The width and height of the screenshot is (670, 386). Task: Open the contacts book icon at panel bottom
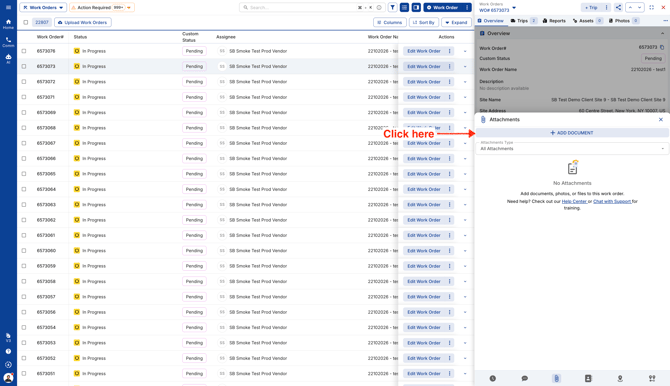588,378
